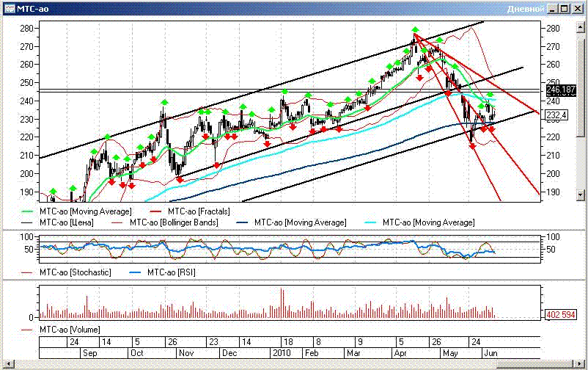The width and height of the screenshot is (588, 370).
Task: Click the tallest January volume bar
Action: [282, 303]
